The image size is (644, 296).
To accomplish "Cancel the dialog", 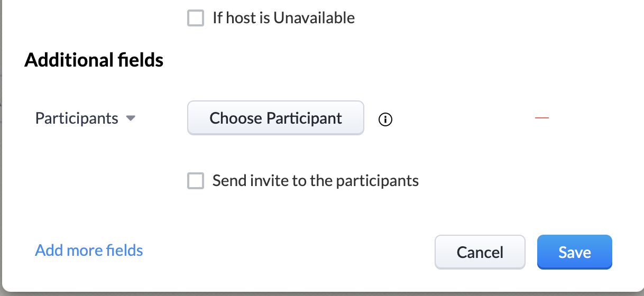I will pos(480,252).
